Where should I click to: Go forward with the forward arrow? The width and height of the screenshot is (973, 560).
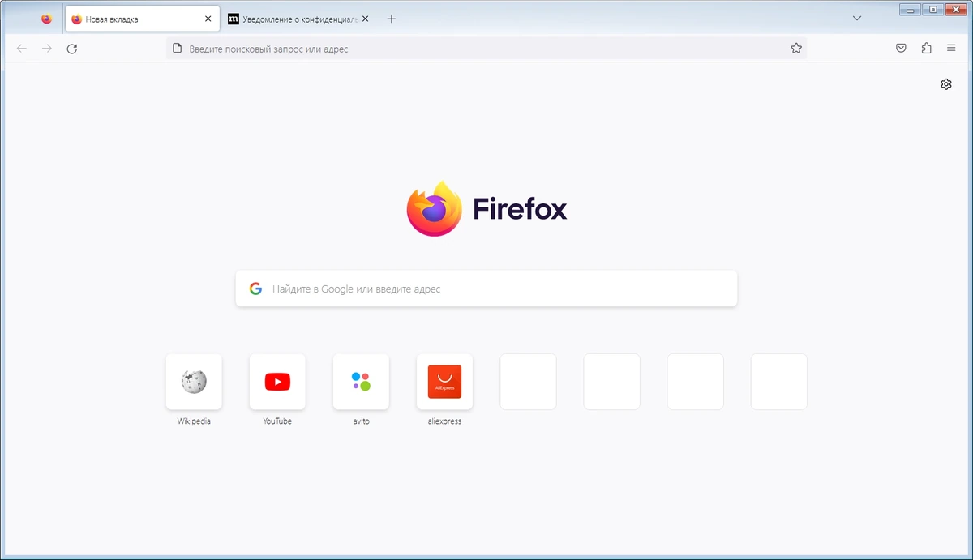coord(47,49)
